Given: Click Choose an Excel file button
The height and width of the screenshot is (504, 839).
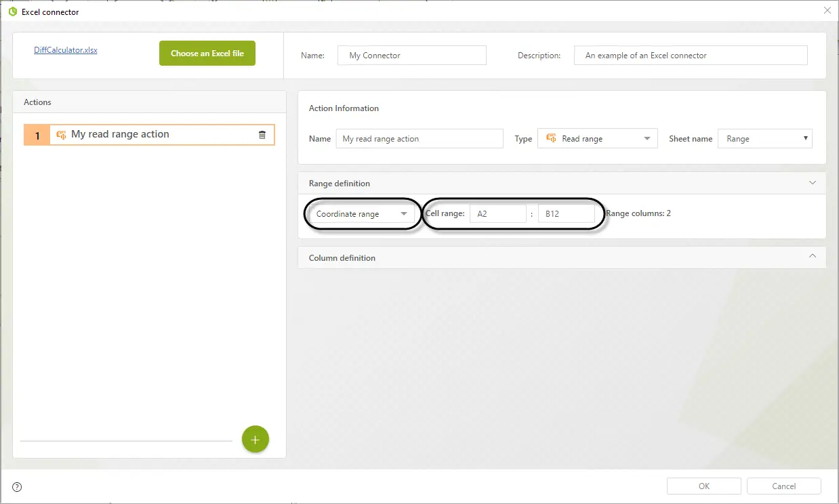Looking at the screenshot, I should (207, 54).
